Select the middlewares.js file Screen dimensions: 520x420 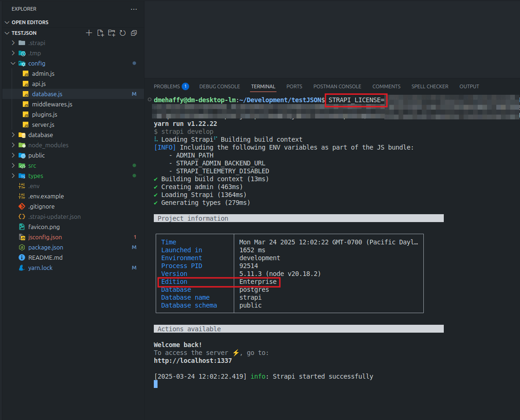coord(52,104)
